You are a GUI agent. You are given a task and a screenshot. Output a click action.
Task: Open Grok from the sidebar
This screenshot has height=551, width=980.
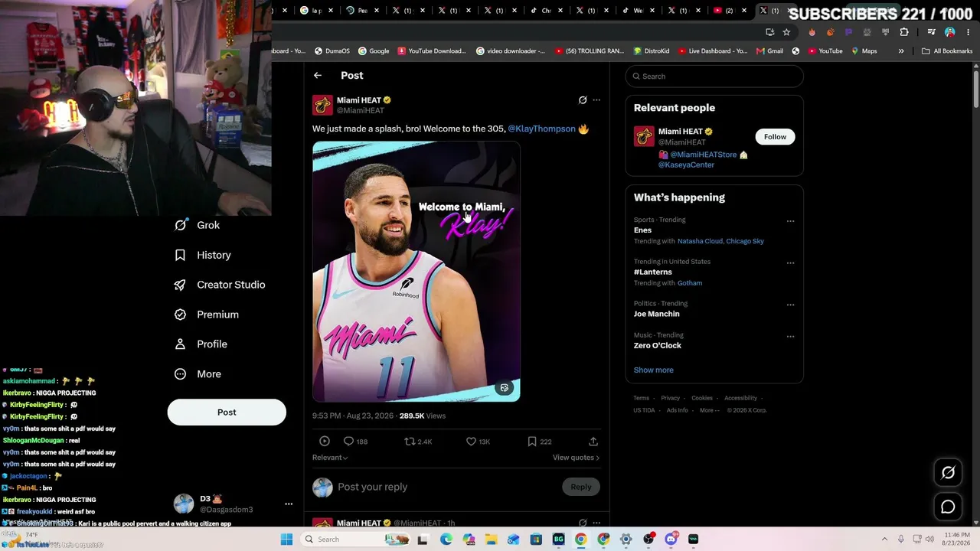pyautogui.click(x=197, y=225)
